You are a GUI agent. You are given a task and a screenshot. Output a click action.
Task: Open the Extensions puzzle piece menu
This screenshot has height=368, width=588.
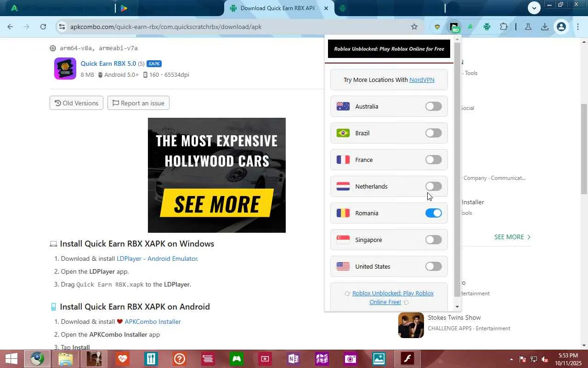pos(503,27)
